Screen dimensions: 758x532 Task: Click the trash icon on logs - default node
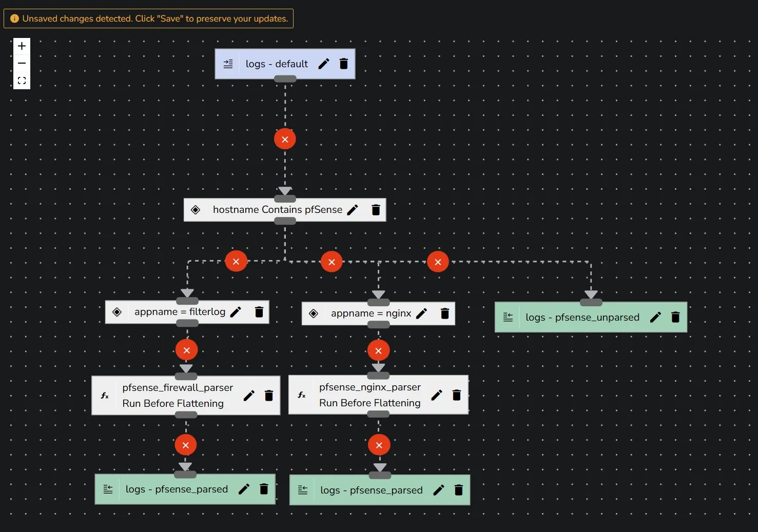coord(343,64)
